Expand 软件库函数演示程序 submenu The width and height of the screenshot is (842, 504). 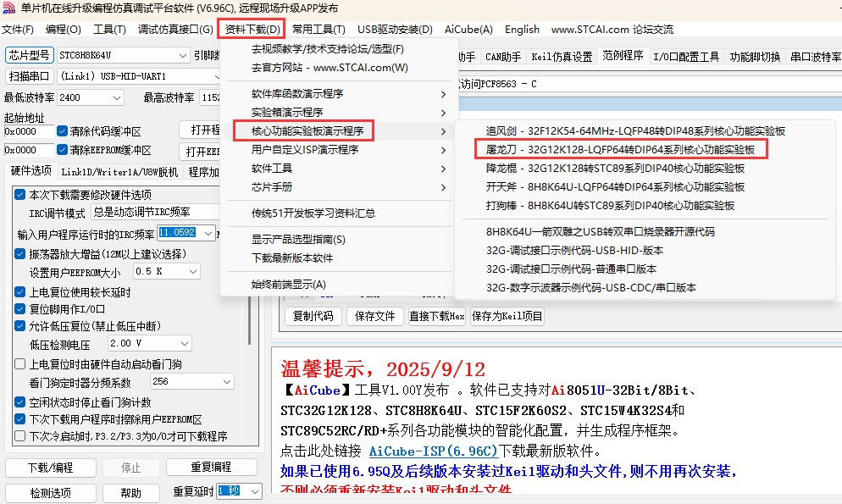click(338, 94)
